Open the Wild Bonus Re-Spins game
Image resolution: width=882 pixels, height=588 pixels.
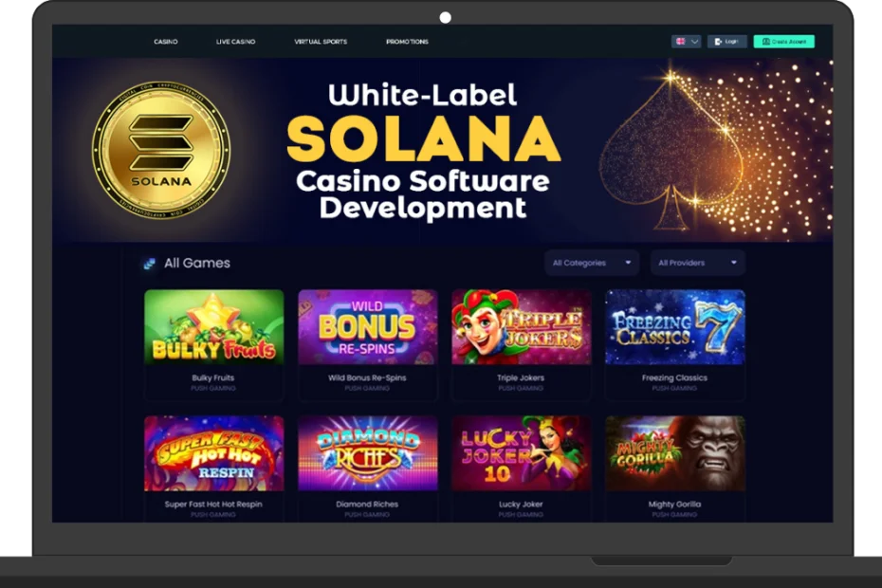click(367, 327)
